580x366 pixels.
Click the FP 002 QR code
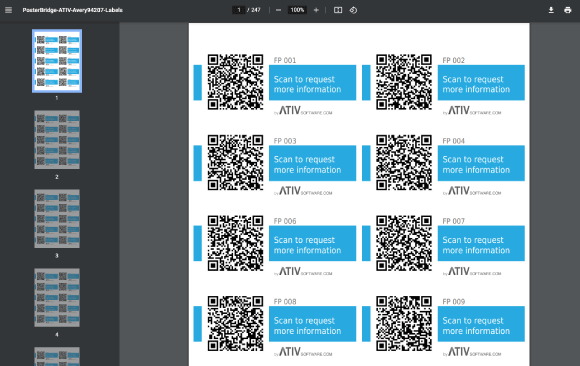click(404, 82)
